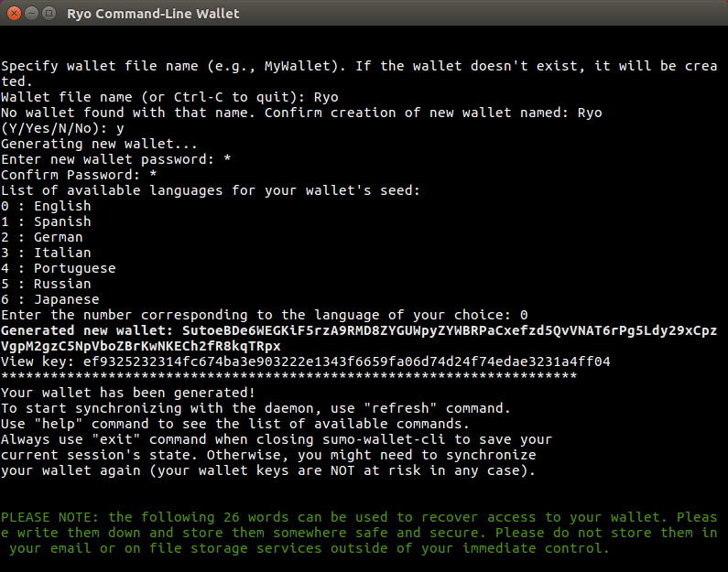Maximize the Ryo wallet terminal window
The width and height of the screenshot is (728, 572).
click(49, 14)
